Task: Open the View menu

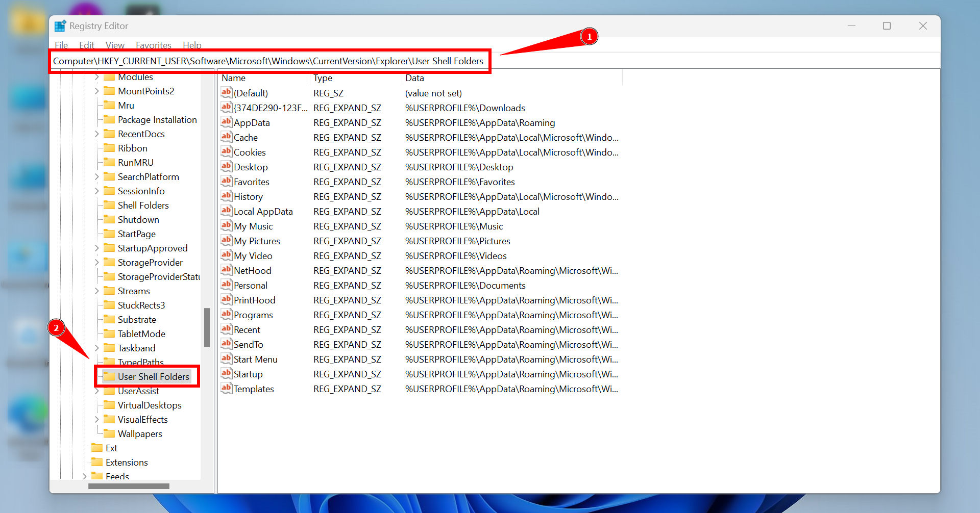Action: click(114, 45)
